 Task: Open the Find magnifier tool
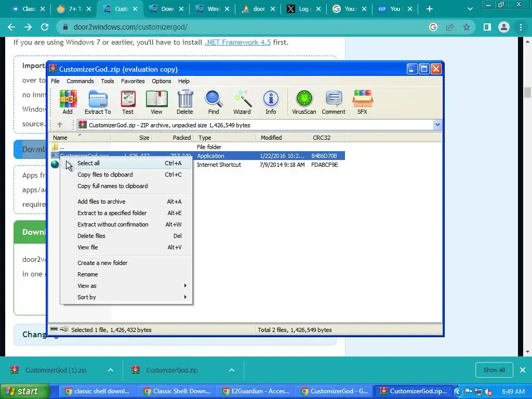tap(214, 102)
